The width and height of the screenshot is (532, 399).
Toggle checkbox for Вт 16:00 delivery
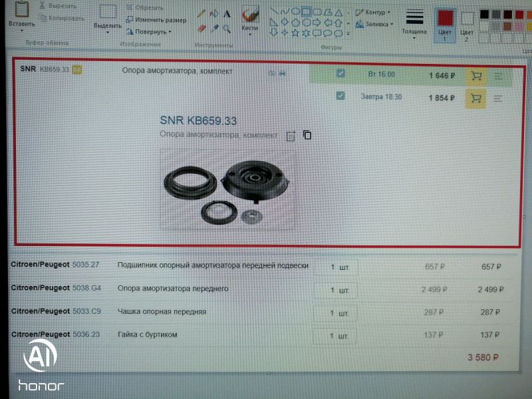click(x=340, y=74)
